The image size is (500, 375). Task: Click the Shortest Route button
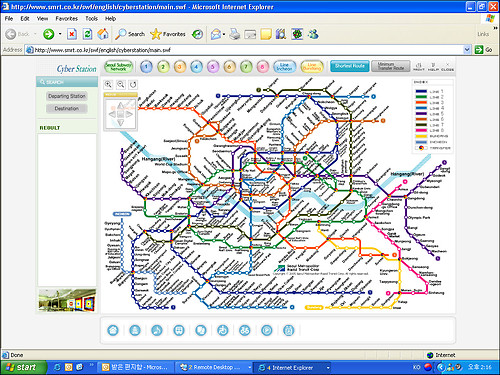pyautogui.click(x=350, y=66)
